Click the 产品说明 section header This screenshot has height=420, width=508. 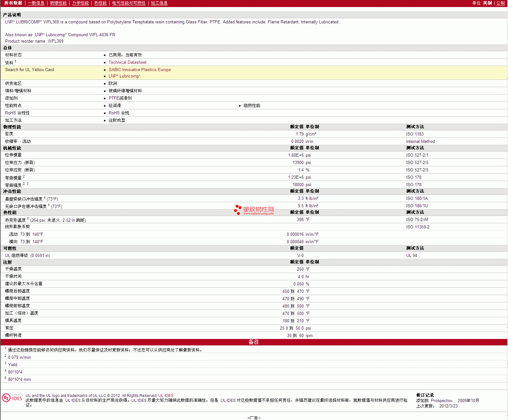pyautogui.click(x=12, y=15)
